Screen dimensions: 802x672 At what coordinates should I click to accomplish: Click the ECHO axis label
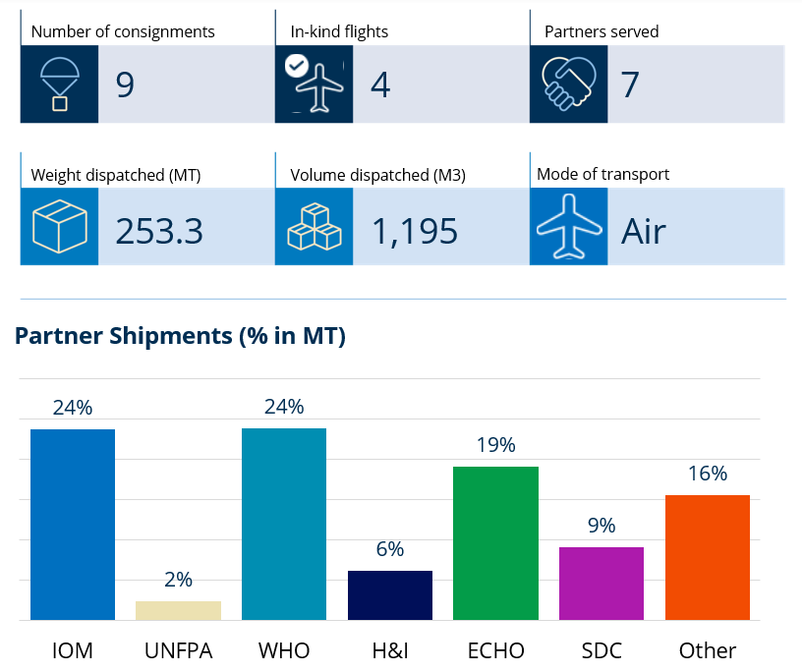coord(496,650)
